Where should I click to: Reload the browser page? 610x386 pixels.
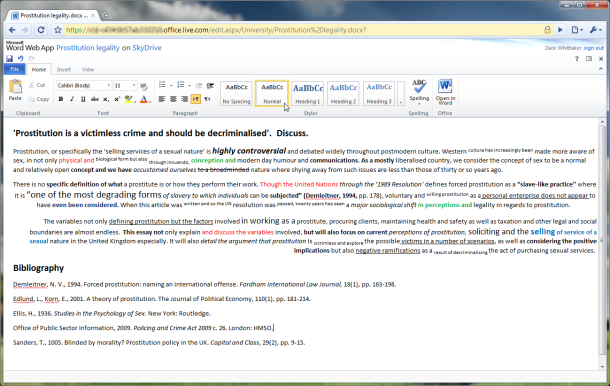tap(41, 30)
